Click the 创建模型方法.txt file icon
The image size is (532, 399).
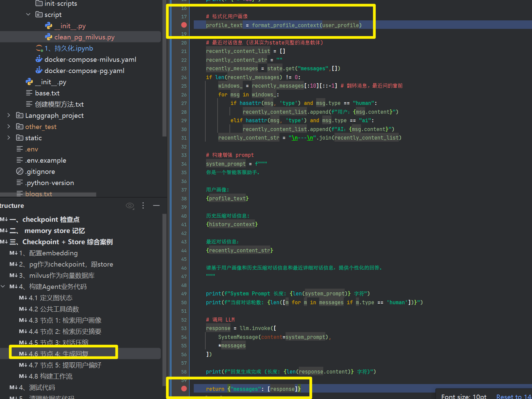tap(29, 104)
